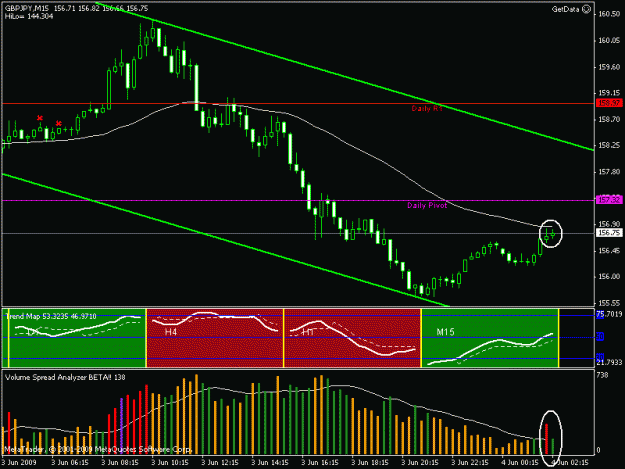Click the 3 Jun 10:15 time label

[170, 463]
